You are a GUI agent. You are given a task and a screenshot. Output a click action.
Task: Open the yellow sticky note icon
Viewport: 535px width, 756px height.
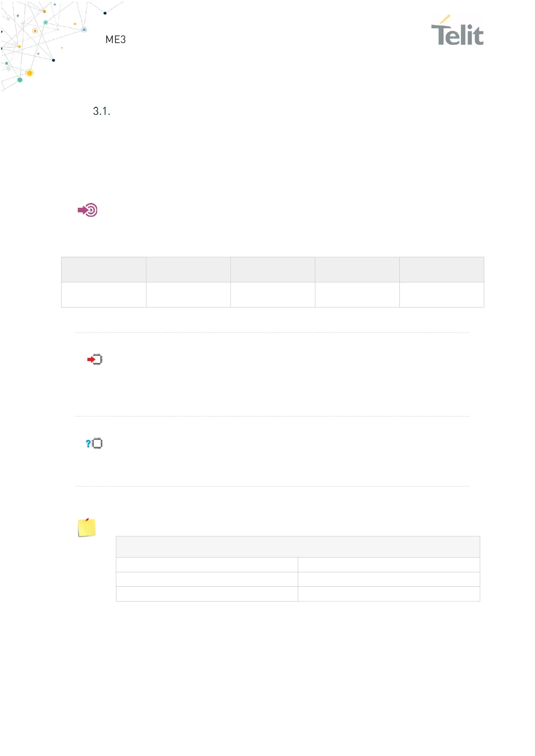[x=87, y=527]
